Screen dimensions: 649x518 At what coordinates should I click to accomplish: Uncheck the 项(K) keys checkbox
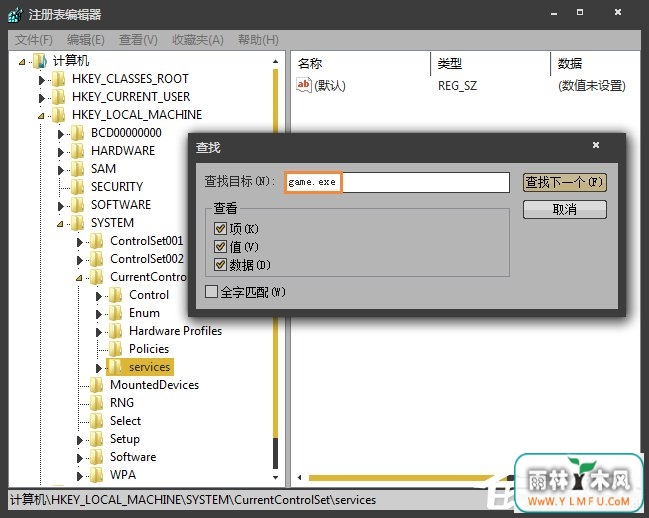click(x=220, y=228)
